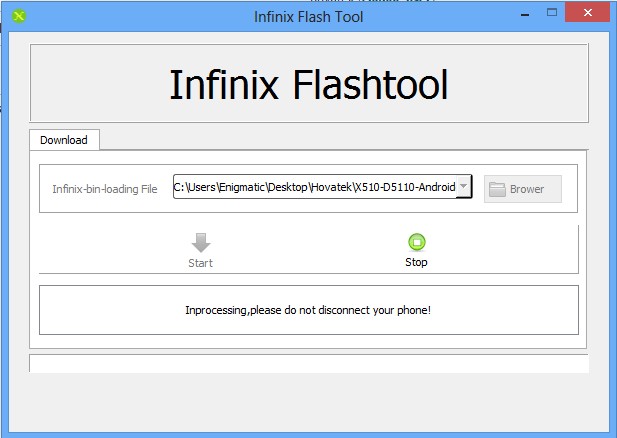This screenshot has width=617, height=438.
Task: Minimize the Infinix Flash Tool window
Action: click(525, 13)
